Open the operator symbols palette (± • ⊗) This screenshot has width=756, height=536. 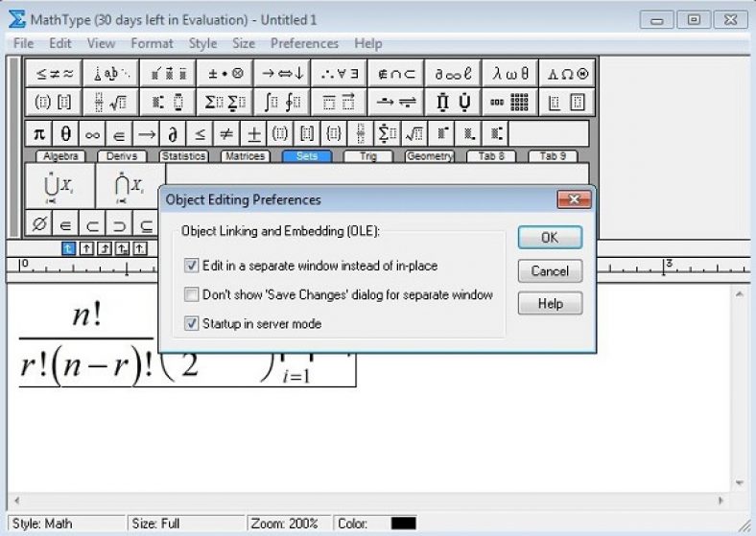click(x=225, y=73)
